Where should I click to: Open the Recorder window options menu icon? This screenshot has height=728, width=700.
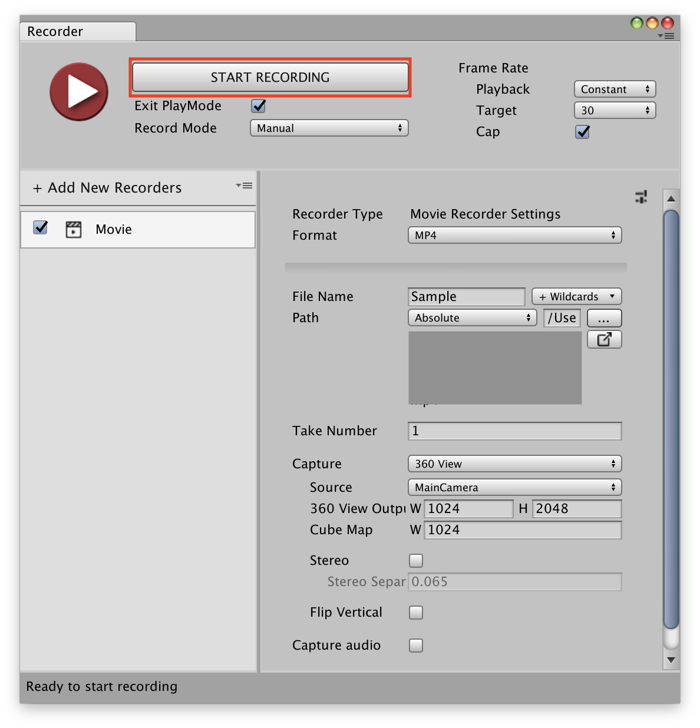pos(666,36)
